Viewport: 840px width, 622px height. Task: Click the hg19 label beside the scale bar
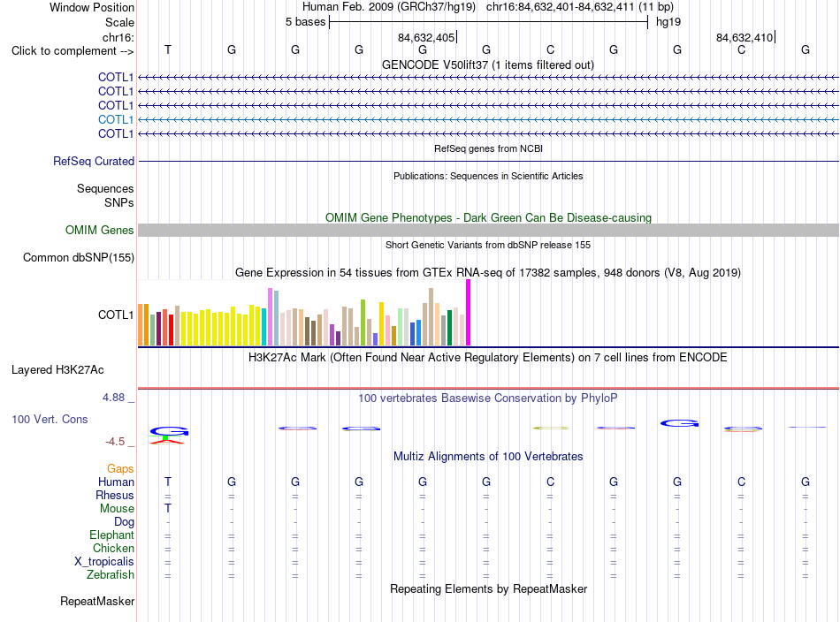pyautogui.click(x=668, y=22)
